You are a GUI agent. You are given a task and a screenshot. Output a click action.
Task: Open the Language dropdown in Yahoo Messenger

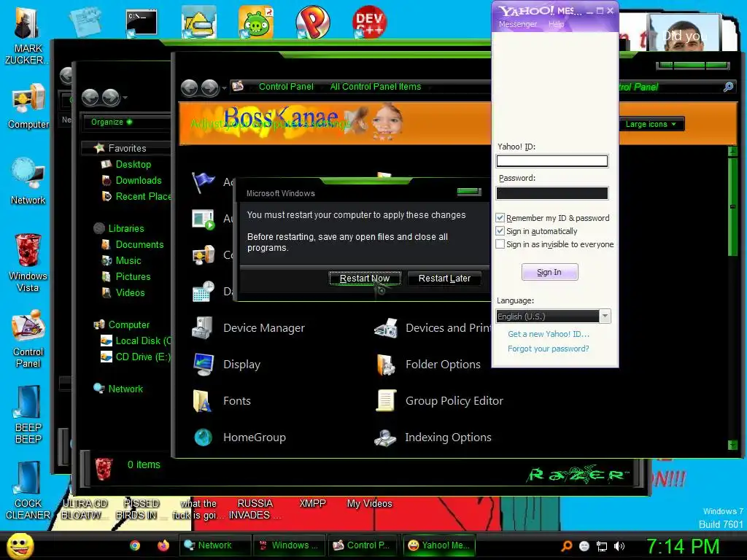click(605, 316)
